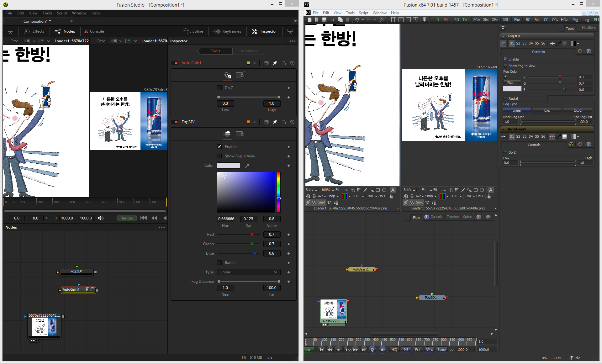Click the Pick... color button in Fusion 7
602x364 pixels.
(512, 82)
